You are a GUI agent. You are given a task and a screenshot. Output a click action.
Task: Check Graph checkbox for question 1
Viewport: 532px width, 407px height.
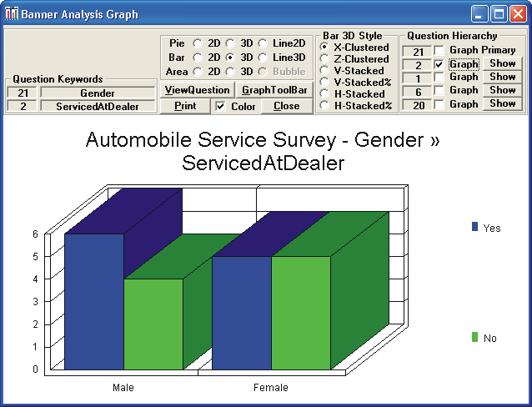click(439, 77)
